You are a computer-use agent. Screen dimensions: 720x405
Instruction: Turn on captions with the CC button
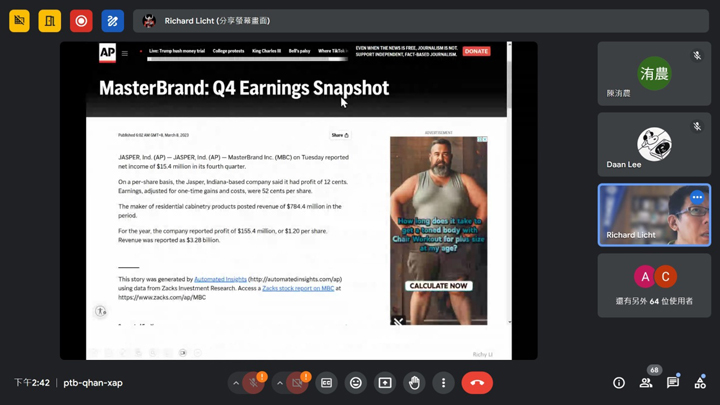326,383
